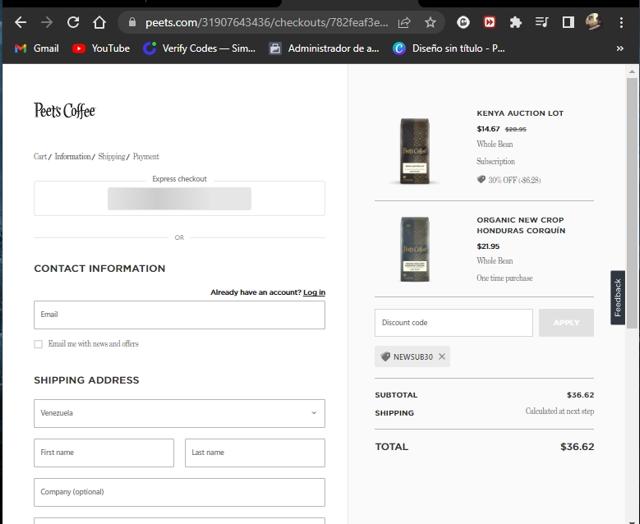Click the 30% OFF tag icon
The height and width of the screenshot is (524, 640).
click(481, 179)
